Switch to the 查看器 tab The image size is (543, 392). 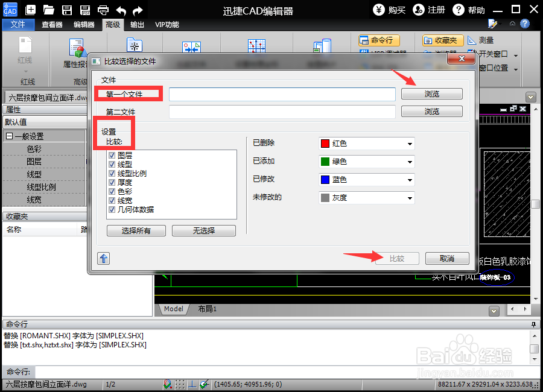tap(52, 25)
